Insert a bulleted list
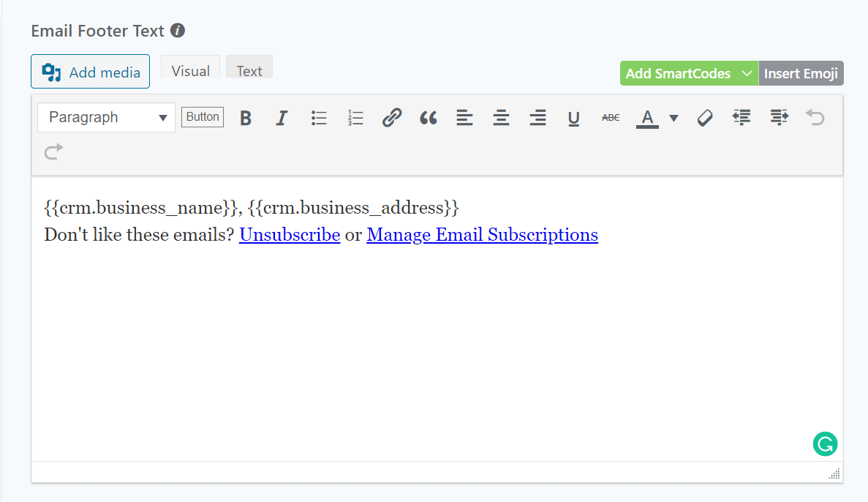Screen dimensions: 868x502 tap(319, 118)
